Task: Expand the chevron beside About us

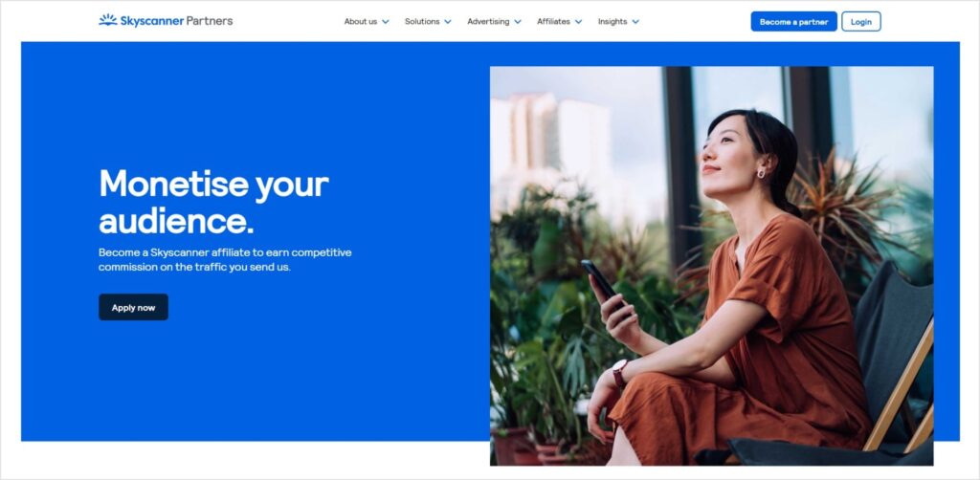Action: coord(385,22)
